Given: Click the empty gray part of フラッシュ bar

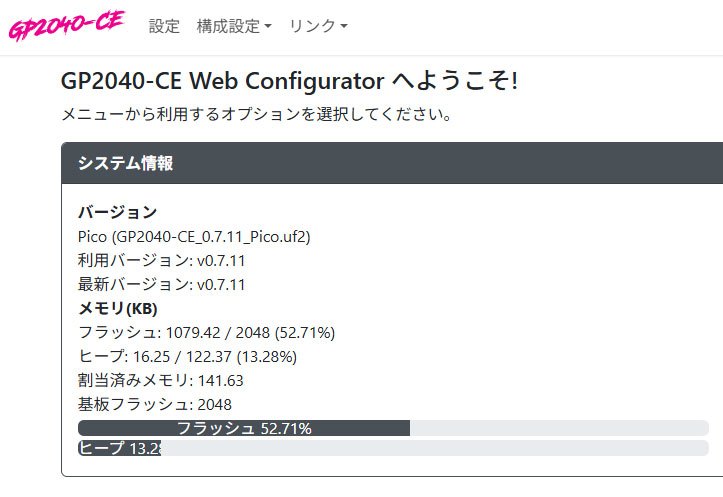Looking at the screenshot, I should pos(558,428).
